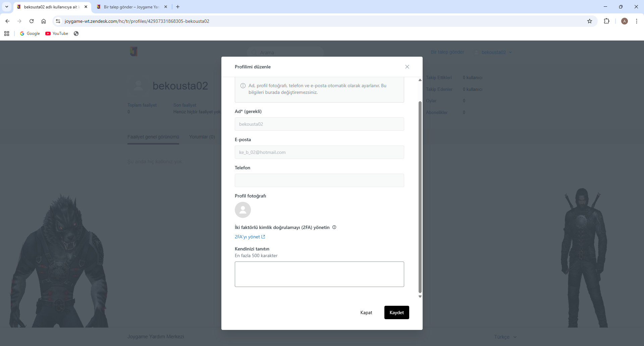
Task: Reload the current page
Action: click(x=32, y=21)
